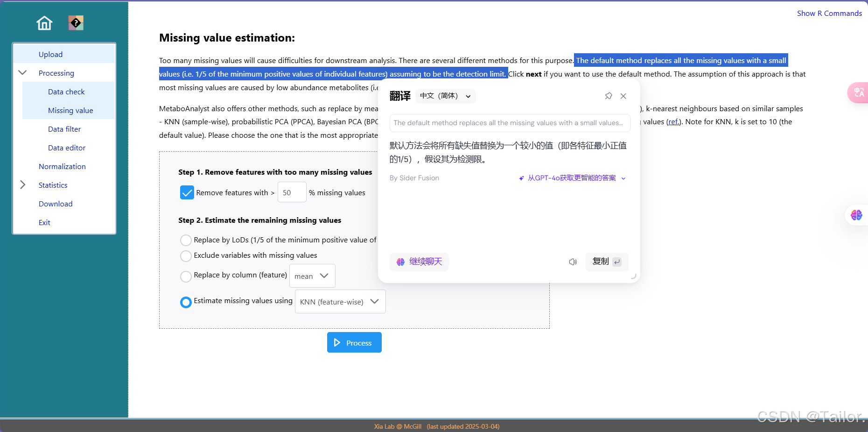Click the Step 1 heading text
Screen dimensions: 868x432
tap(275, 172)
